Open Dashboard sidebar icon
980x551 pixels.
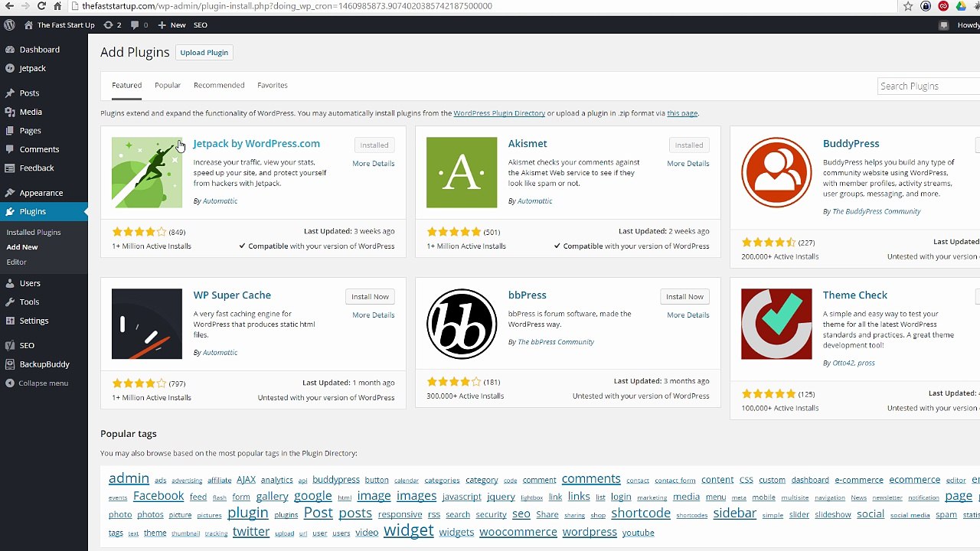point(10,50)
